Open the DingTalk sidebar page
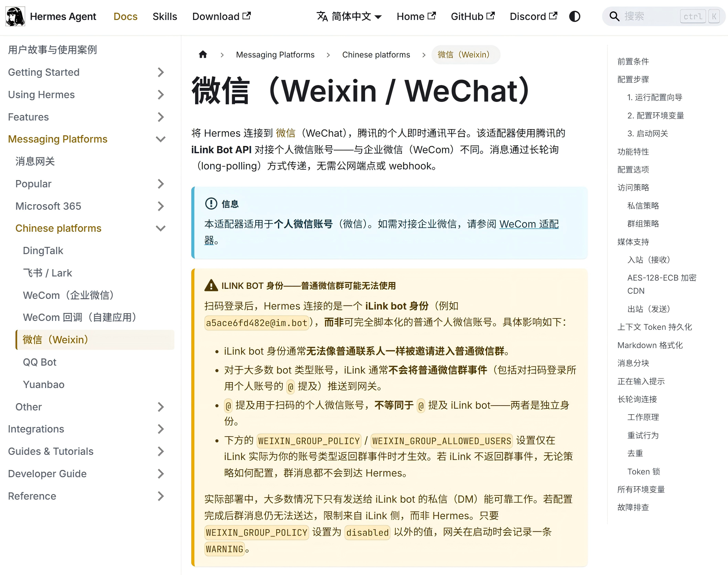 coord(43,251)
